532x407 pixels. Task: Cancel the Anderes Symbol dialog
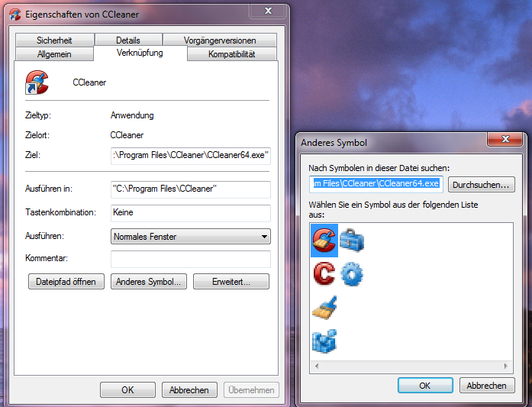487,386
